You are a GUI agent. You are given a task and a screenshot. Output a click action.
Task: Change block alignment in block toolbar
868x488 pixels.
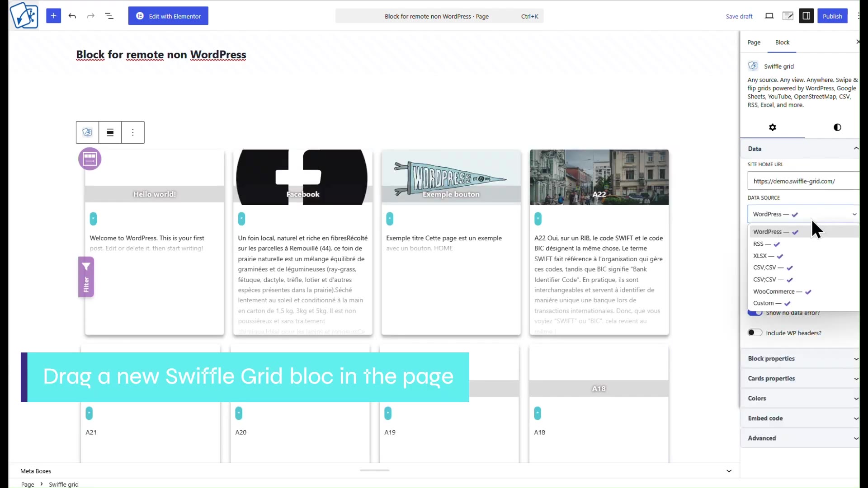[x=110, y=132]
